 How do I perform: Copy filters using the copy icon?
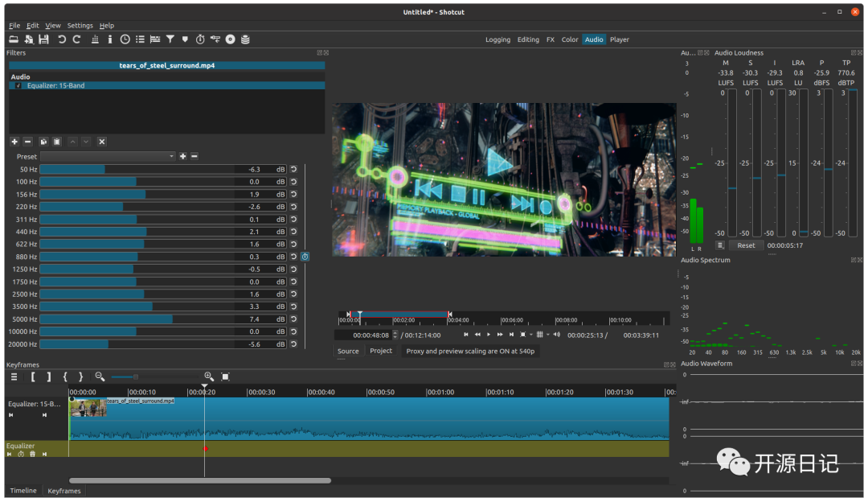click(x=43, y=142)
